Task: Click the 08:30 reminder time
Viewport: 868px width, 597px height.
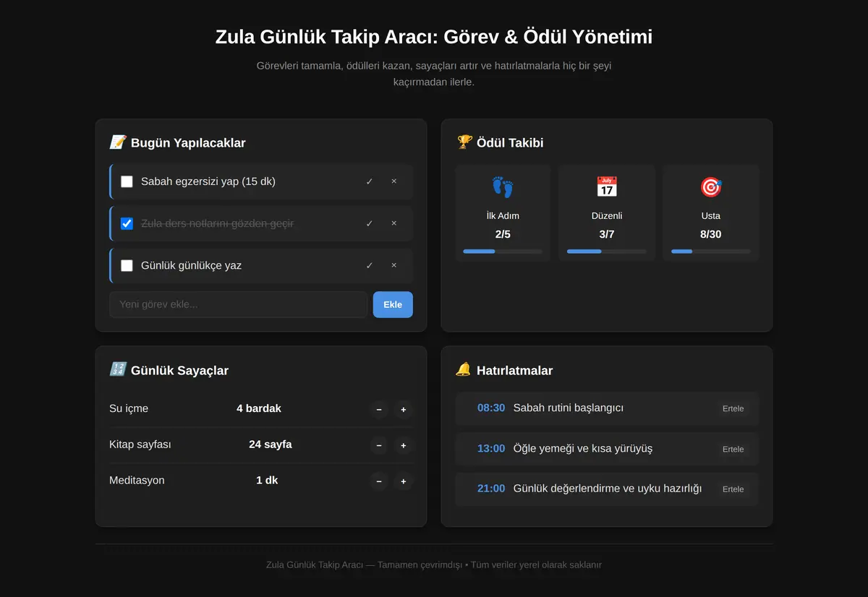Action: tap(491, 408)
